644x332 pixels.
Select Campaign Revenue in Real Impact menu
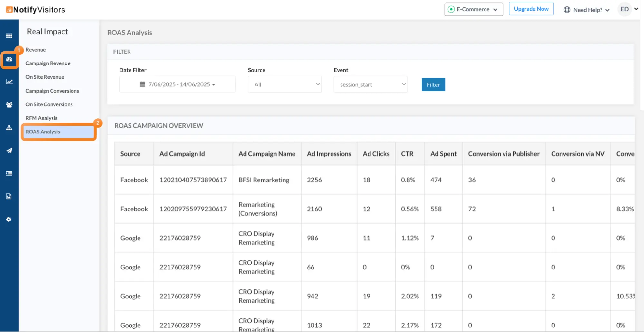[x=48, y=63]
